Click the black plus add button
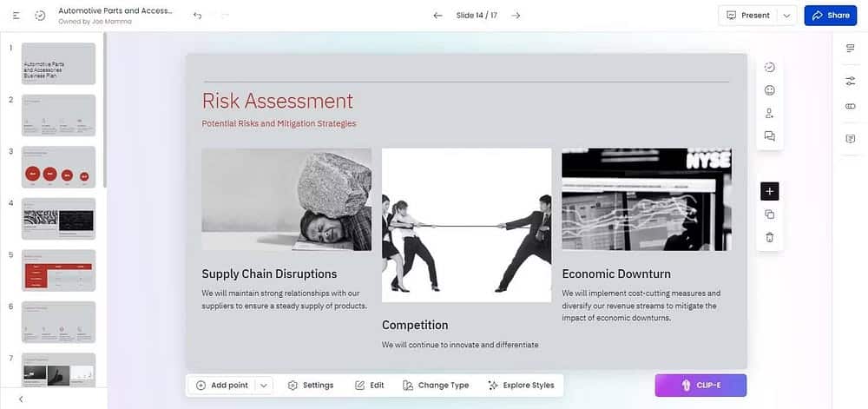The image size is (868, 409). 769,191
